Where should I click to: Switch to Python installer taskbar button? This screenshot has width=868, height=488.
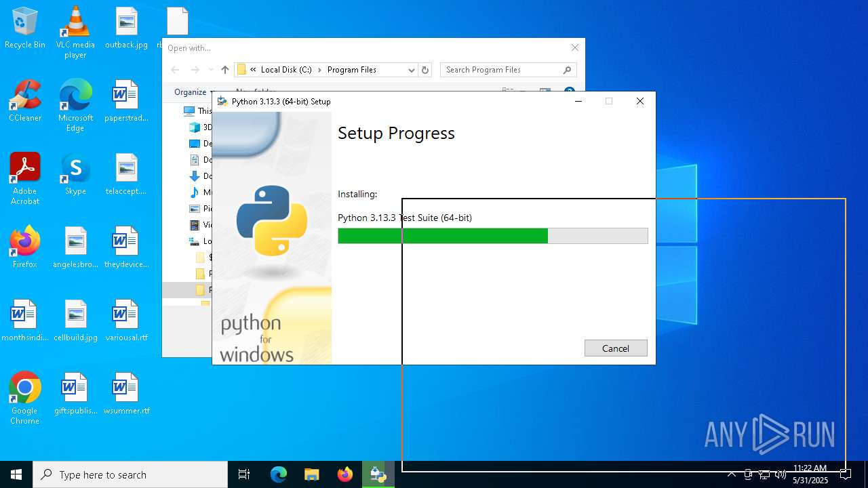click(x=378, y=474)
